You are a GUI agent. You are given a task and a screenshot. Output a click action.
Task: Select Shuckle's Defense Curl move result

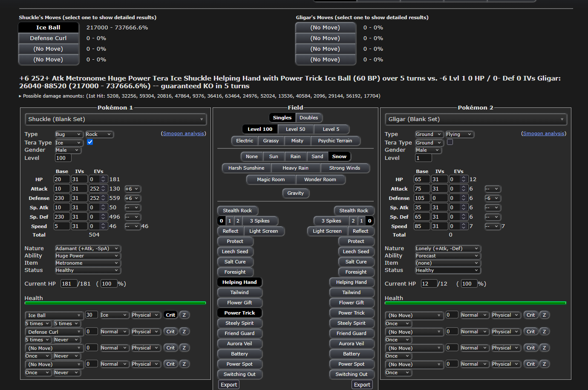(49, 38)
